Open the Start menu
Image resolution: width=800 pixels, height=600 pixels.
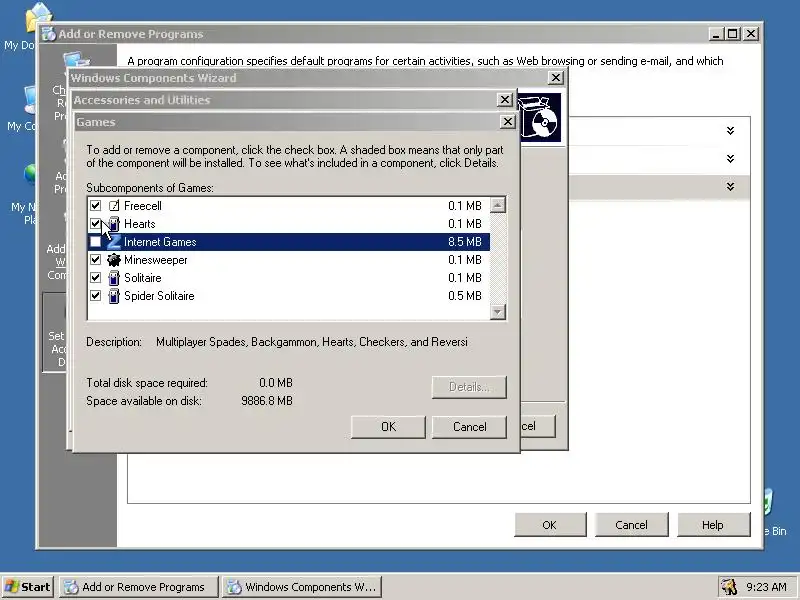click(28, 587)
